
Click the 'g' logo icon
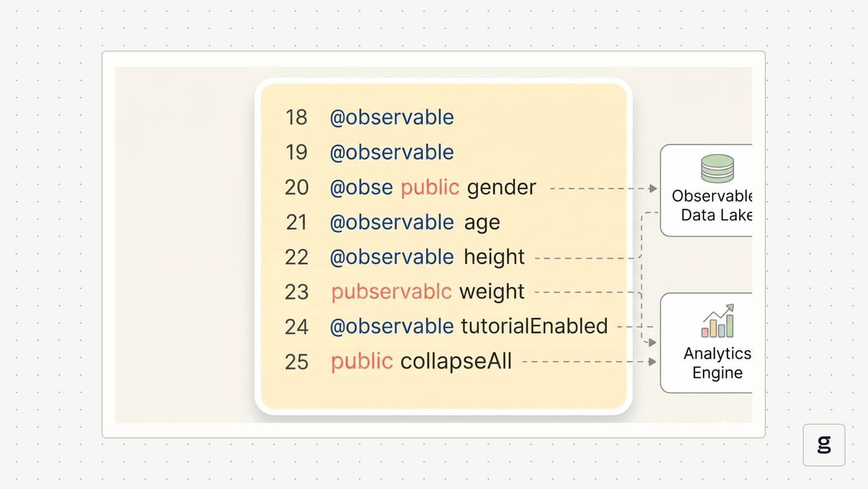(824, 445)
